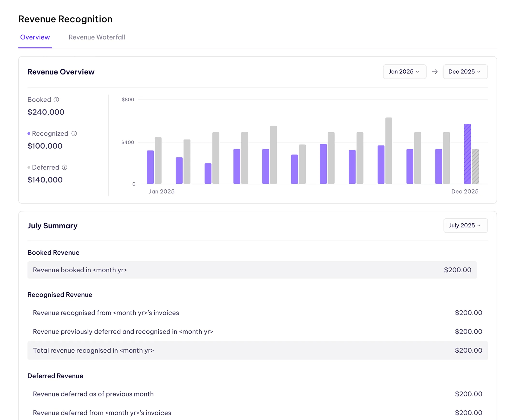Screen dimensions: 514x420
Task: Click the $240,000 Booked value
Action: point(46,112)
